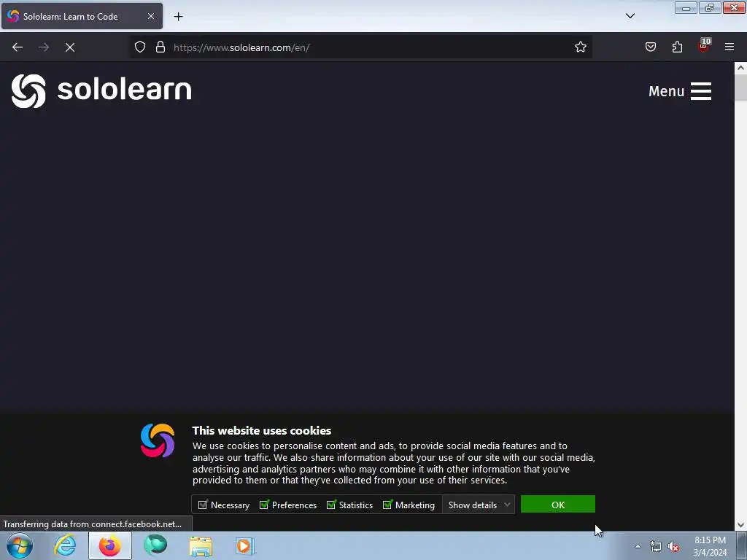Open the network tray icon

pyautogui.click(x=656, y=547)
